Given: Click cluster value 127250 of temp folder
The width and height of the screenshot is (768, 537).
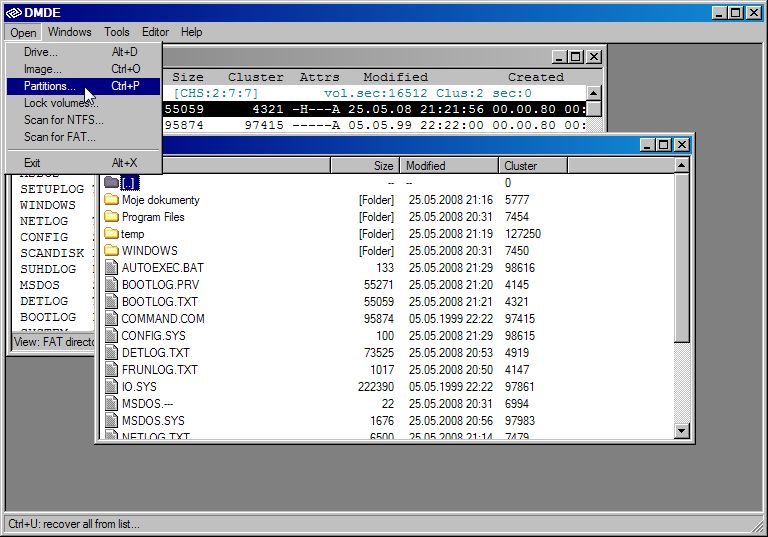Looking at the screenshot, I should (x=523, y=234).
